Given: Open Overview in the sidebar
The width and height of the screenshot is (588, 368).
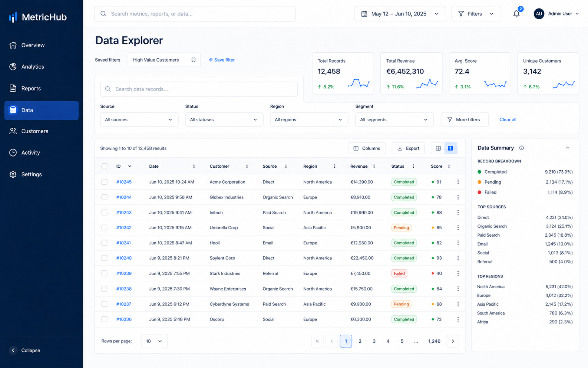Looking at the screenshot, I should 42,45.
